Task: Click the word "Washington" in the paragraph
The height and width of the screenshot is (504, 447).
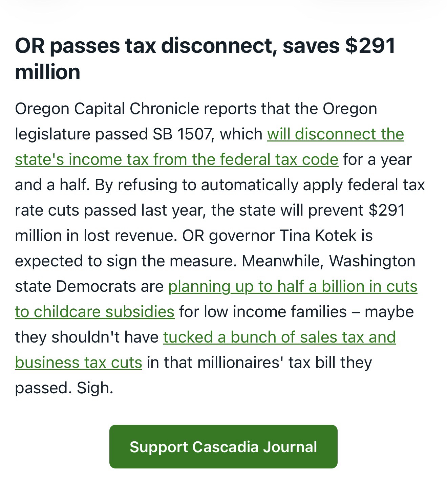Action: (372, 261)
